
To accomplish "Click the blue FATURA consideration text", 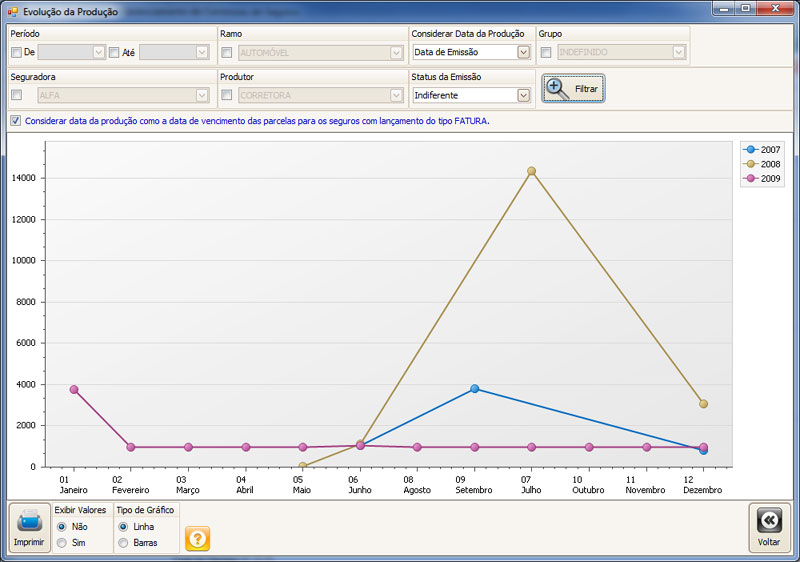I will pos(257,121).
